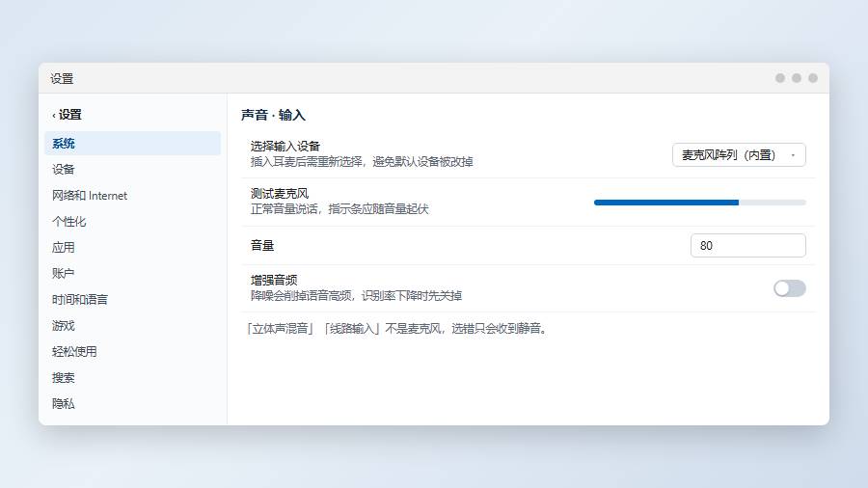Open 隐私 settings category
Screen dimensions: 868x488
132,403
